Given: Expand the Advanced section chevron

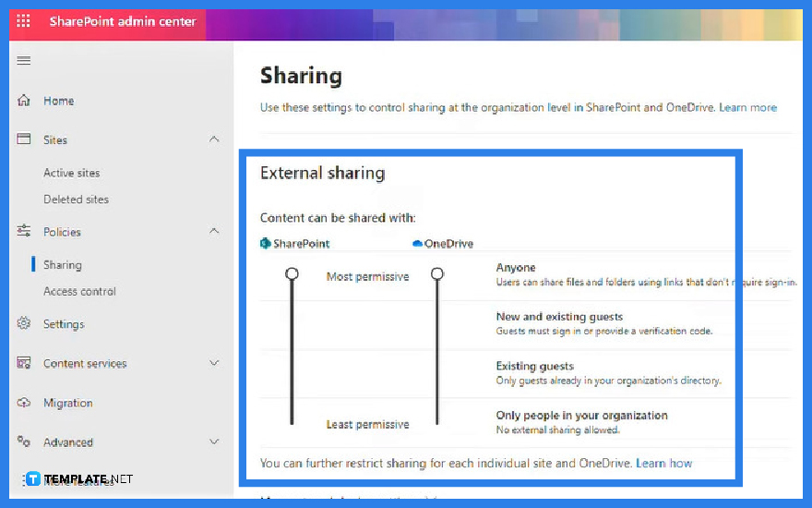Looking at the screenshot, I should click(x=214, y=441).
